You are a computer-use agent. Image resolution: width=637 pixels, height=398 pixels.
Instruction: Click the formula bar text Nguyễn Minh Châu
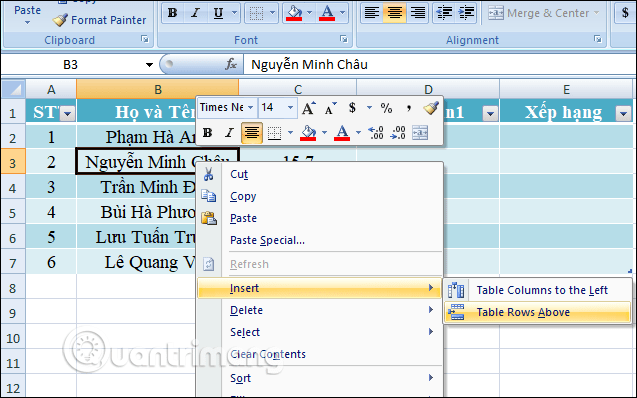pos(309,64)
